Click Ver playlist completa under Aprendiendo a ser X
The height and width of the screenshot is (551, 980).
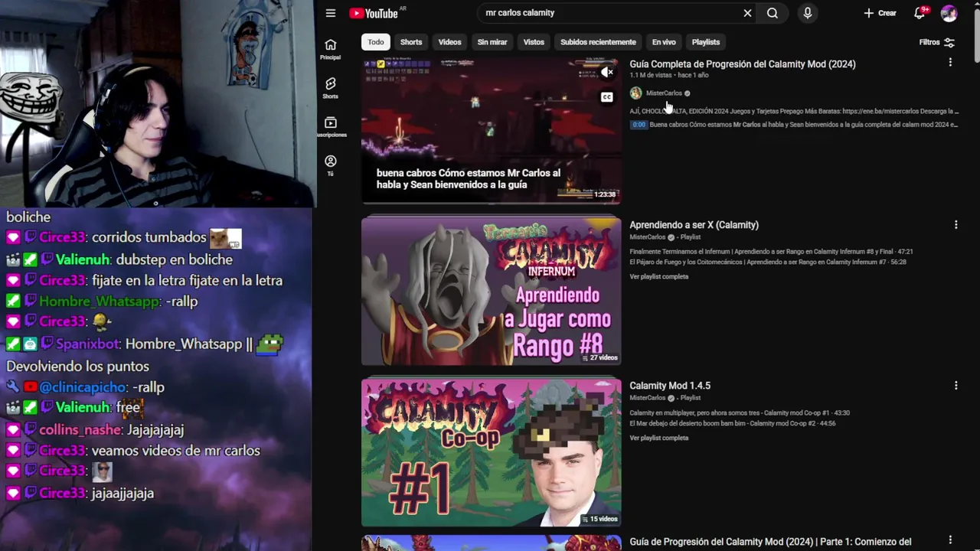click(x=658, y=277)
